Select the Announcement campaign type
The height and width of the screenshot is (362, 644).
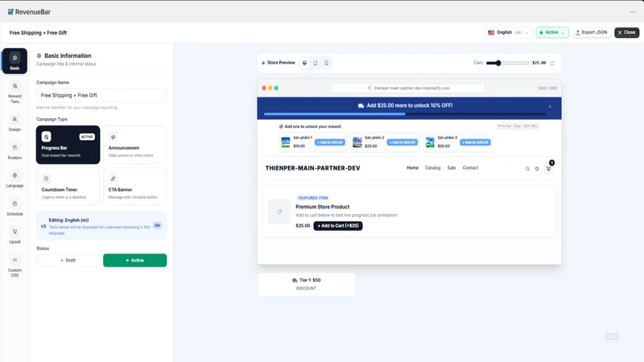click(x=134, y=145)
